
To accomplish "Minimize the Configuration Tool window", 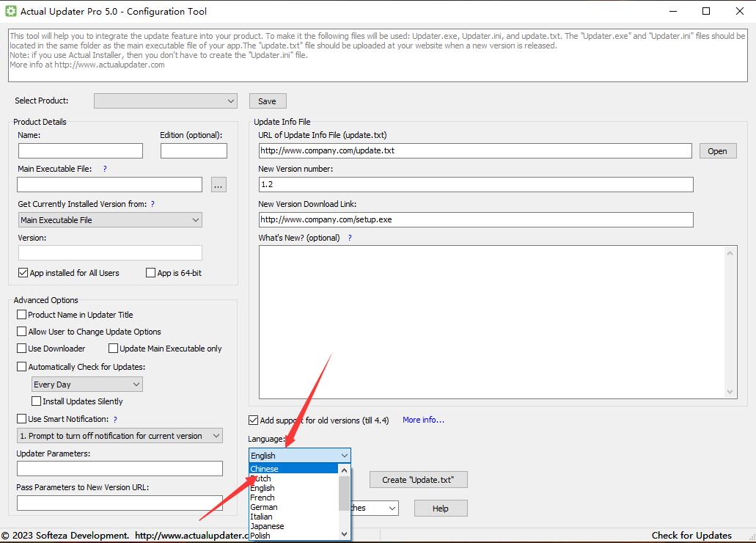I will 673,11.
